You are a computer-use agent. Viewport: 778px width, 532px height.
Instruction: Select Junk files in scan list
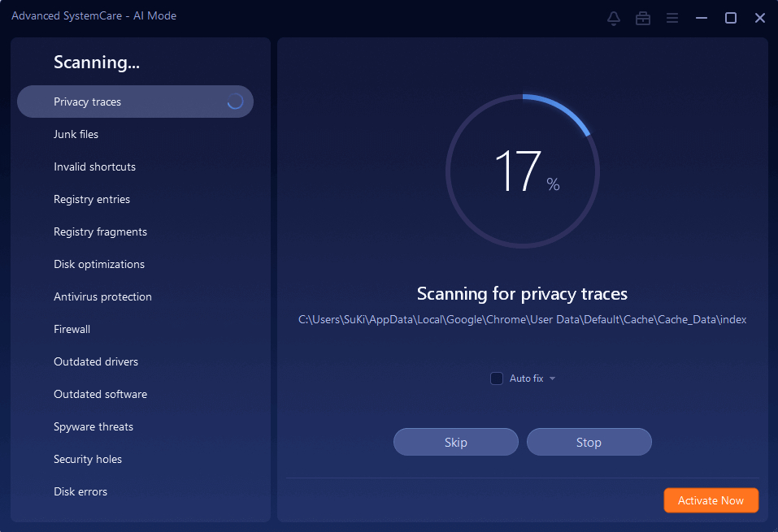[76, 134]
